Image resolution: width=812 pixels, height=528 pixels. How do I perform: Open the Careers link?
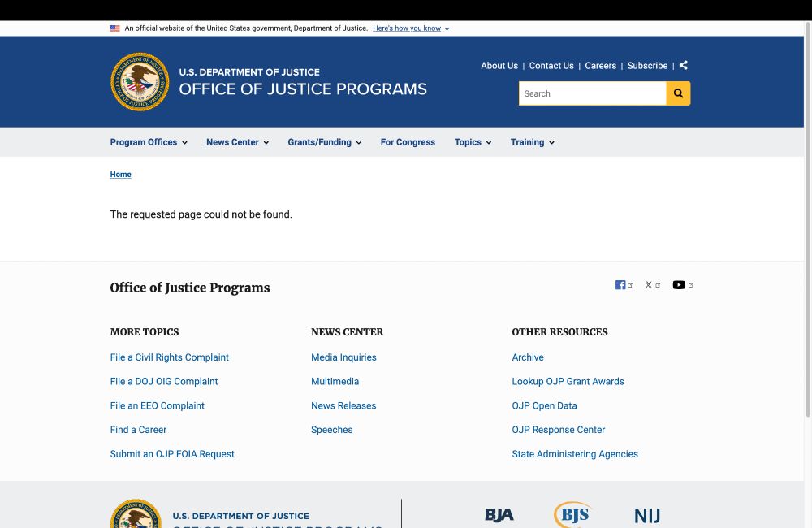click(601, 66)
